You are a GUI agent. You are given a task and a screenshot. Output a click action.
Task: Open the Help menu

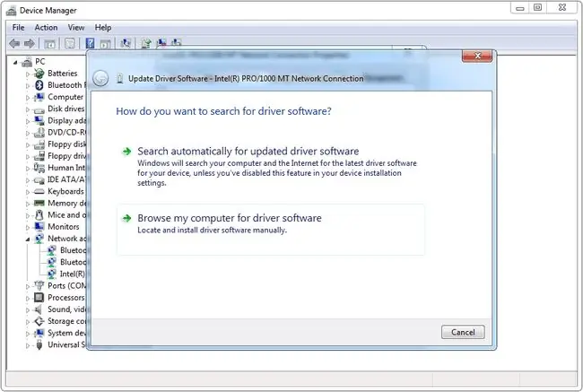103,28
